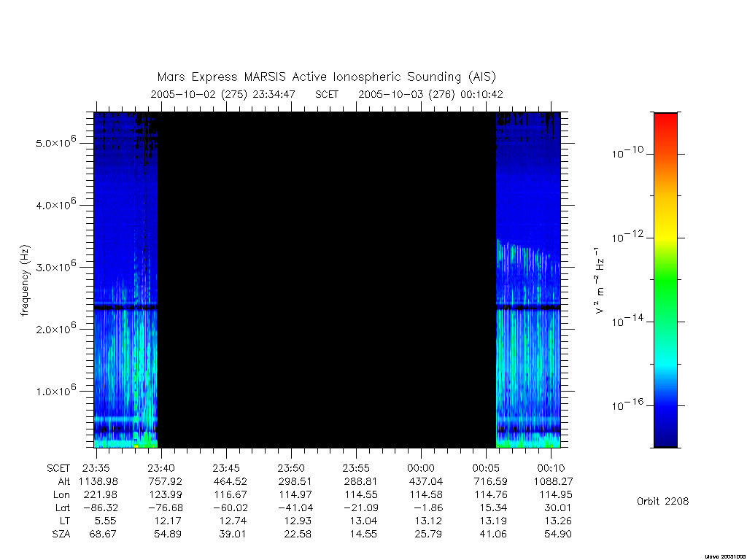
Task: Click the latitude value '-86.32'
Action: [x=101, y=507]
